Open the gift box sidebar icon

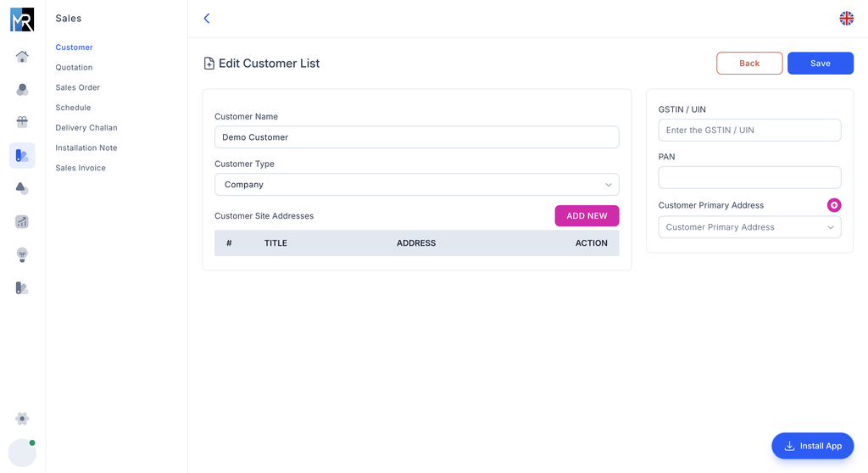tap(22, 122)
